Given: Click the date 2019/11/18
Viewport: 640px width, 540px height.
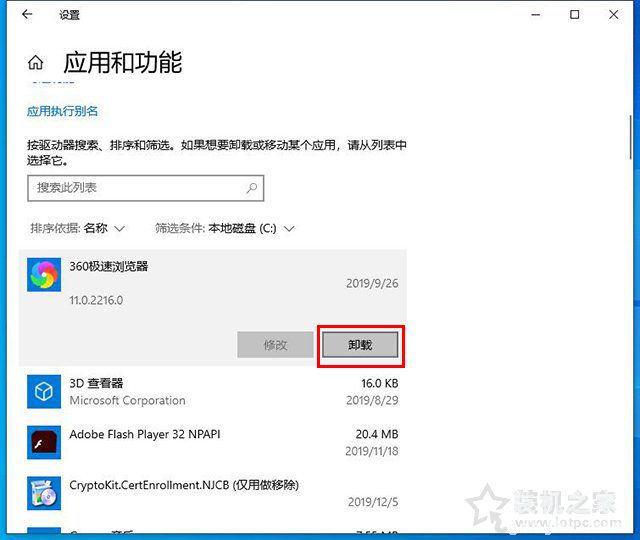Looking at the screenshot, I should point(371,451).
